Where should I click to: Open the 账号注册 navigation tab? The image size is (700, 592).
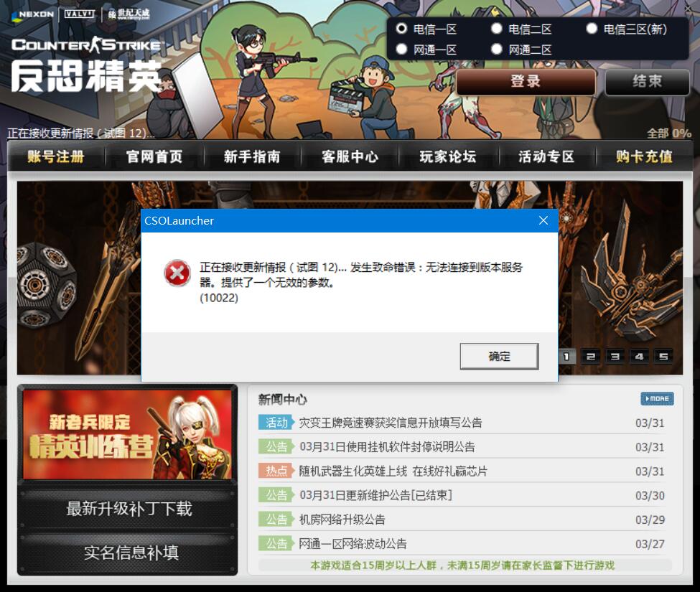[x=56, y=156]
